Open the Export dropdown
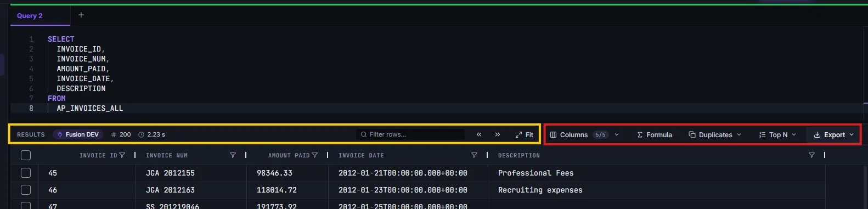 (833, 134)
